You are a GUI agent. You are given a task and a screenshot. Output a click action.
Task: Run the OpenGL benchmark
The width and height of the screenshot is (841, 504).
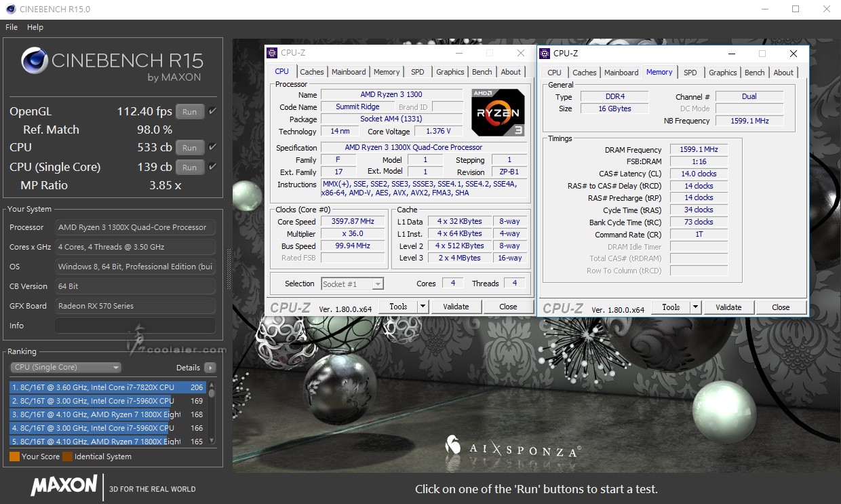pyautogui.click(x=190, y=112)
